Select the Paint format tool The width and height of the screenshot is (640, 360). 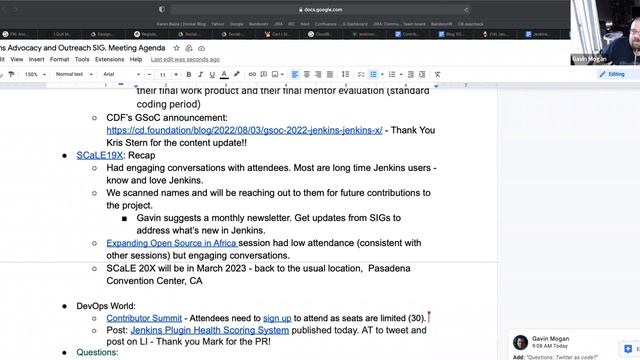pyautogui.click(x=11, y=74)
